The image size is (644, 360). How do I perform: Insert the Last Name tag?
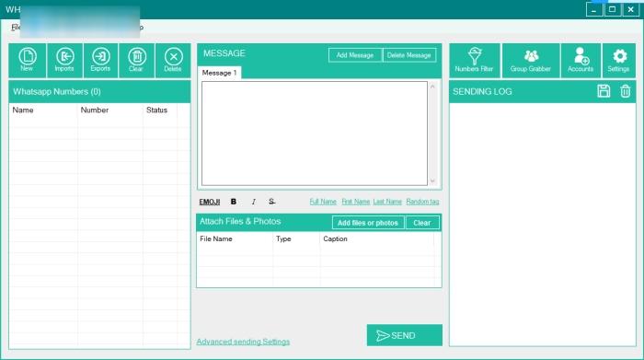pos(387,202)
